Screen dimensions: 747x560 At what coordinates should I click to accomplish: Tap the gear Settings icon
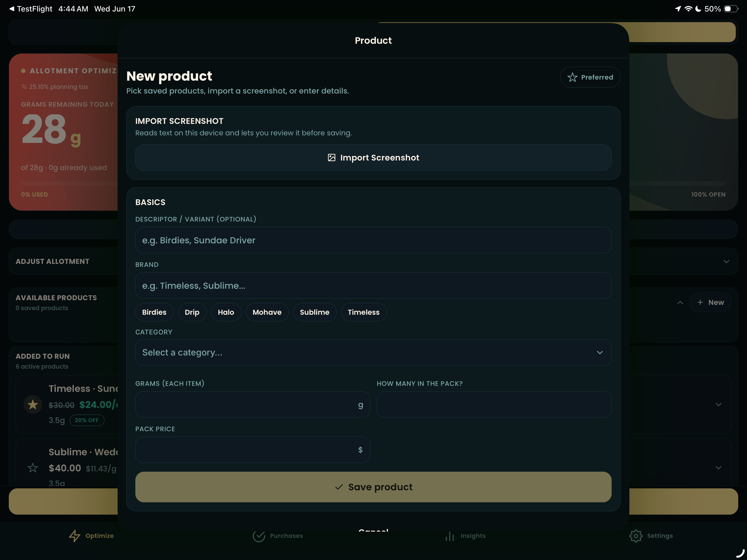point(636,536)
